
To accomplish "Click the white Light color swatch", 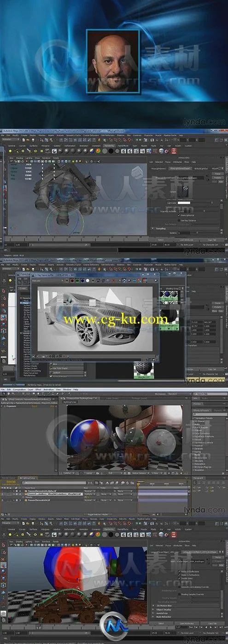I will 185,203.
